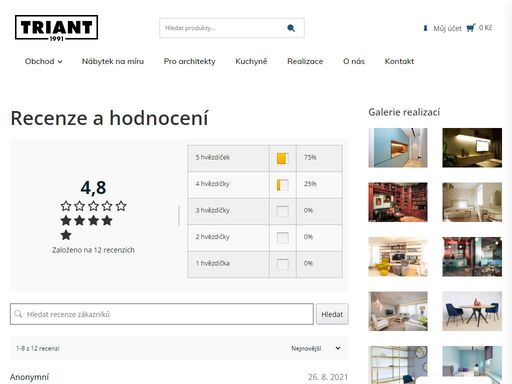Screen dimensions: 512x384
Task: Open the shopping cart icon
Action: click(471, 28)
